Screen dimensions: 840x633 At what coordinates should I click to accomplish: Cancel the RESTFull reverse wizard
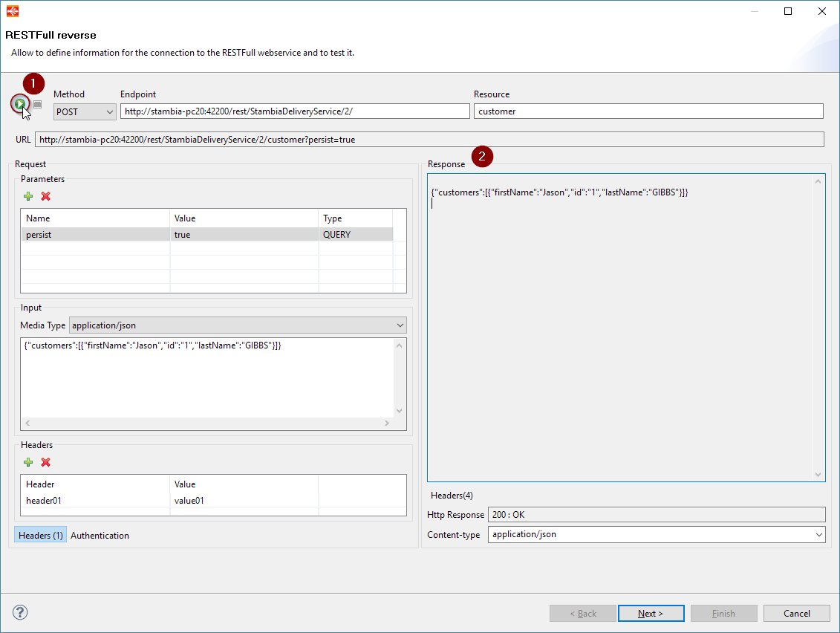click(x=796, y=613)
